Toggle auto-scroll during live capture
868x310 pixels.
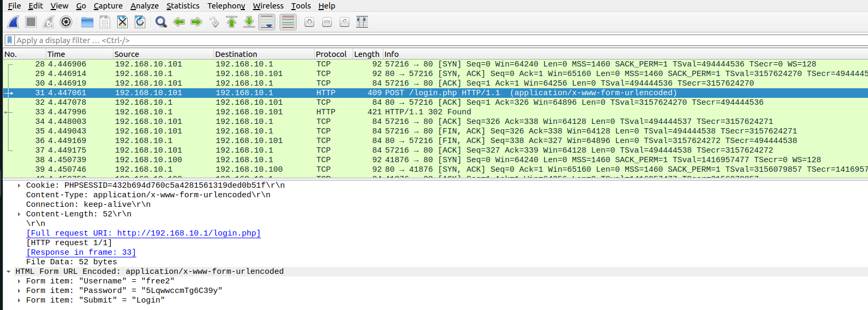pos(267,22)
